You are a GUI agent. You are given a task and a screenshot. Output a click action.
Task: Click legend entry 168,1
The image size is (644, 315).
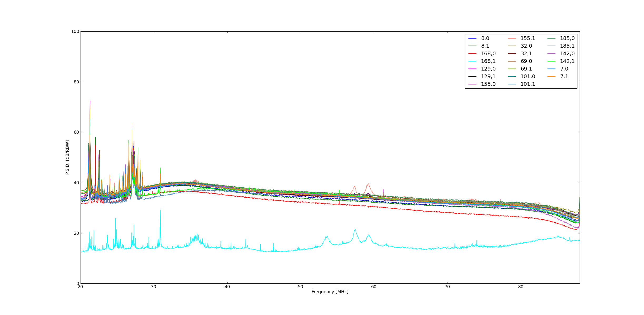click(482, 61)
